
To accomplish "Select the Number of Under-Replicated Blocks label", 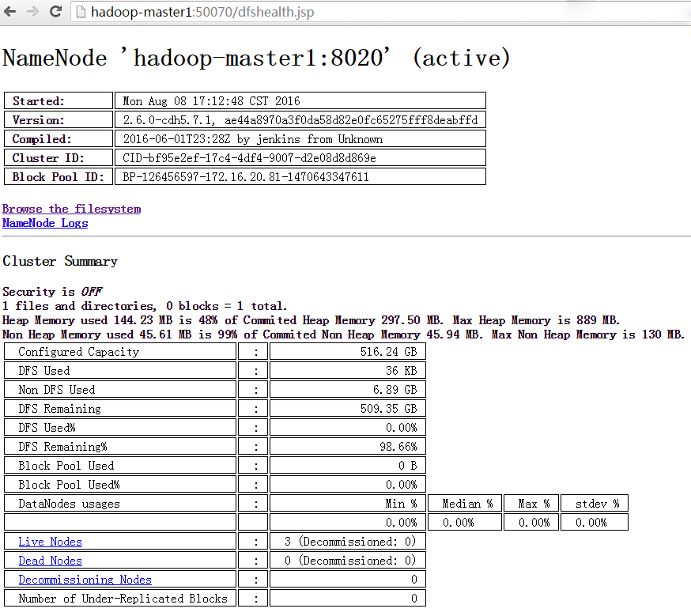I will pos(123,599).
